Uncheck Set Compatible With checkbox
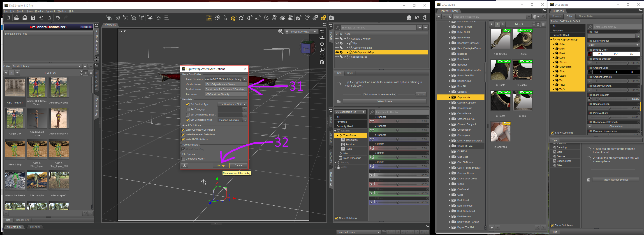 pos(188,120)
